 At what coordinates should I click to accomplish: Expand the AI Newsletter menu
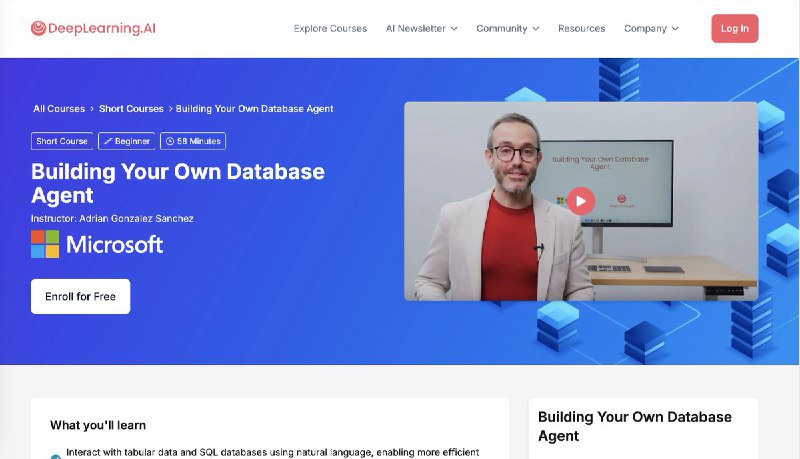[421, 29]
